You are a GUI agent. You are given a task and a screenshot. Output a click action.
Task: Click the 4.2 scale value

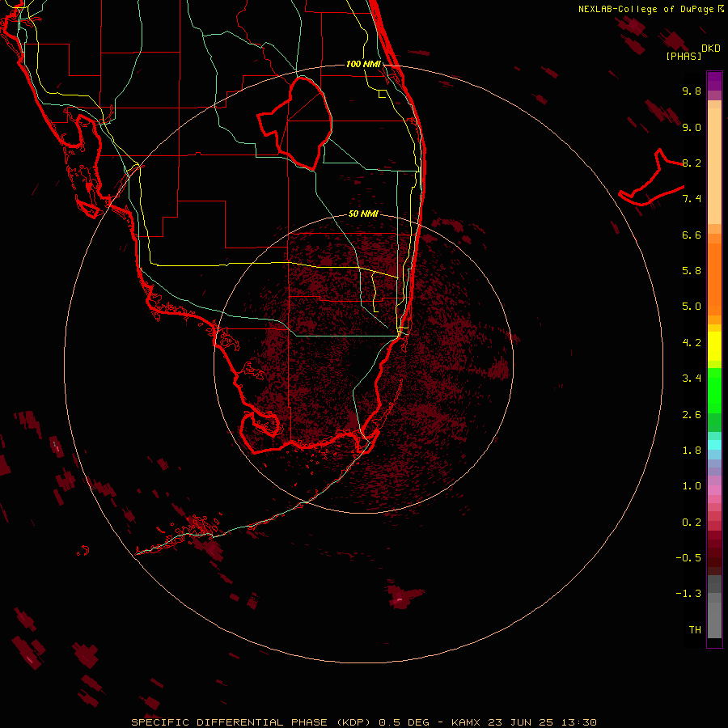(692, 343)
